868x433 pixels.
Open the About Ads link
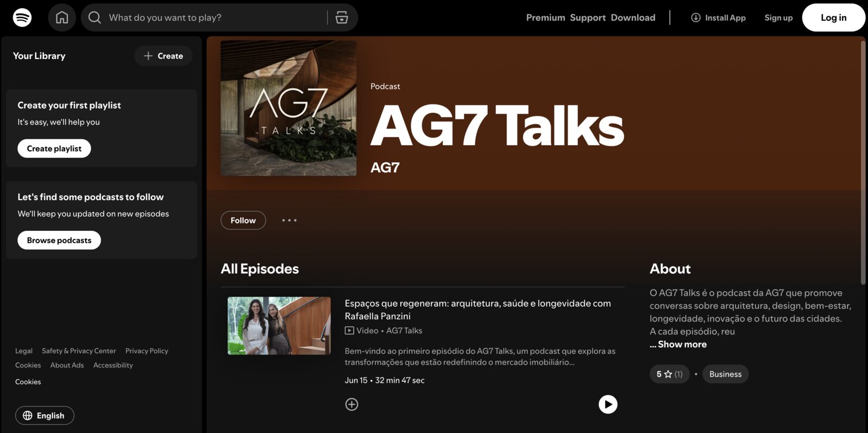67,365
